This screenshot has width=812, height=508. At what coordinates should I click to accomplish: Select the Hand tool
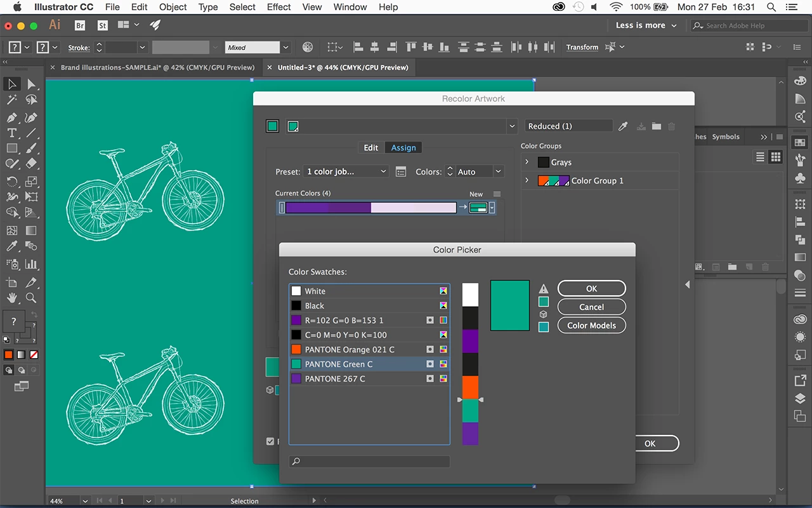11,298
